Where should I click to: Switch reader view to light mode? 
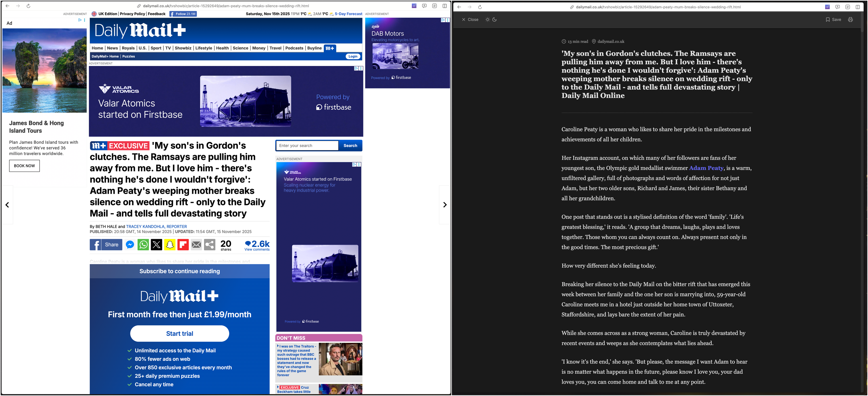pos(487,20)
